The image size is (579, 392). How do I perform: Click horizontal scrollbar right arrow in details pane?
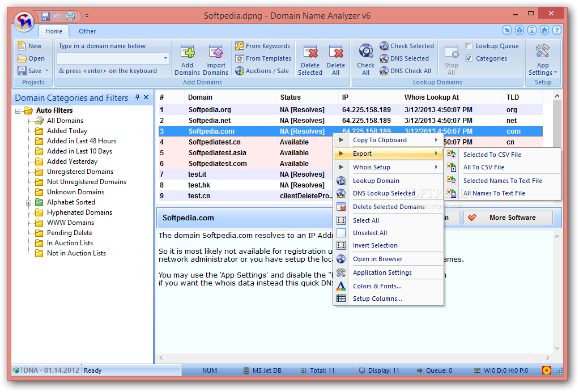pos(548,357)
